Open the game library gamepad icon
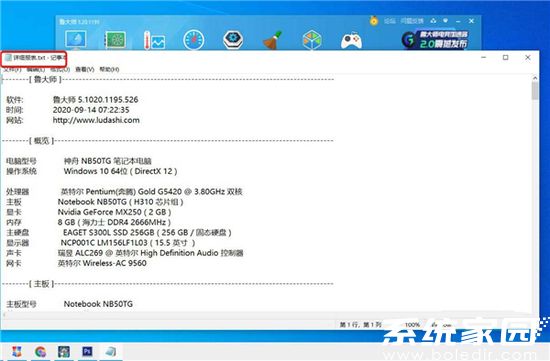Screen dimensions: 550x361 click(351, 40)
